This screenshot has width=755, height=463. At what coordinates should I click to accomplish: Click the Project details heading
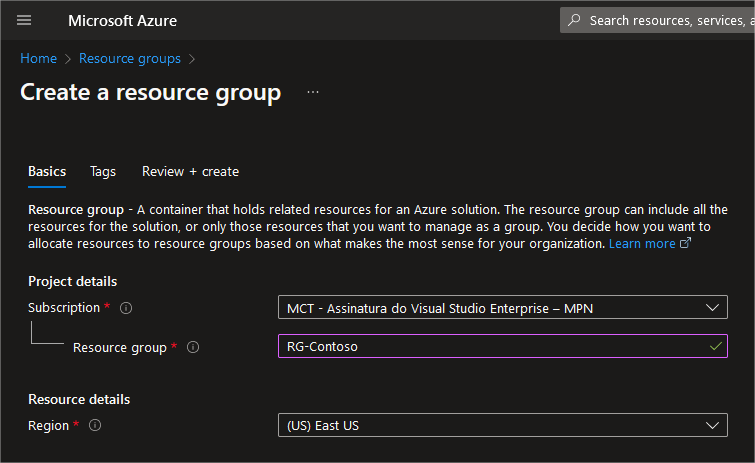73,282
